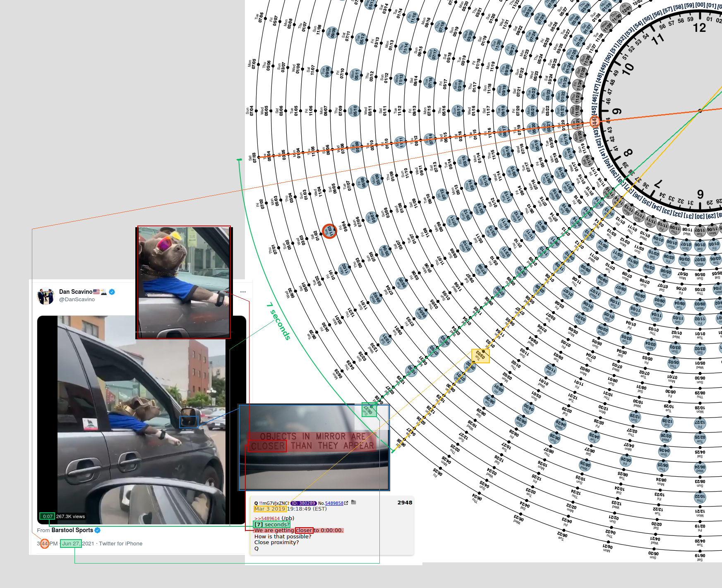This screenshot has width=722, height=588.
Task: Click the Dan Scavino display name
Action: [x=76, y=292]
